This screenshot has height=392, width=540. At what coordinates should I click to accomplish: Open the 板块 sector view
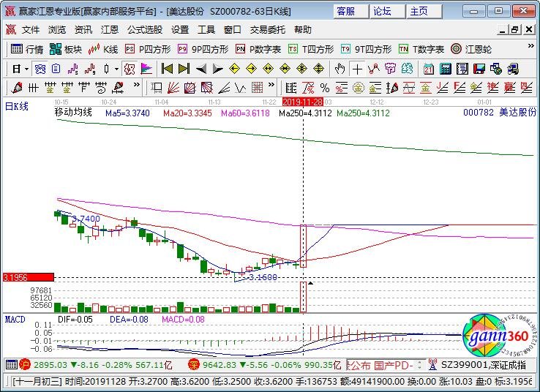click(x=66, y=49)
